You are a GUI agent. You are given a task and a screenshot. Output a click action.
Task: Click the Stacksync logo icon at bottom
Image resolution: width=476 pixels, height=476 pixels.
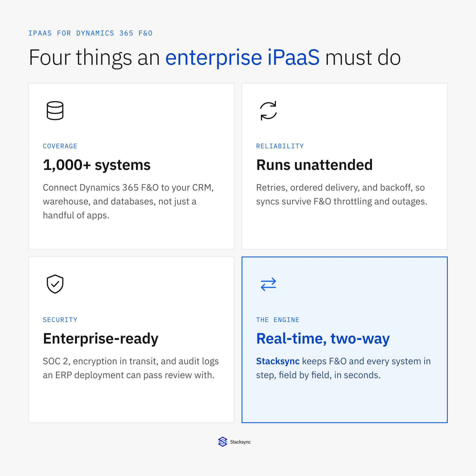click(223, 442)
